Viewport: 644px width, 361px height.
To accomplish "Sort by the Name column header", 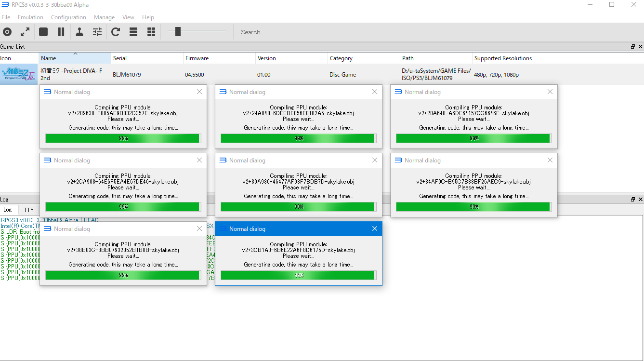I will (75, 58).
